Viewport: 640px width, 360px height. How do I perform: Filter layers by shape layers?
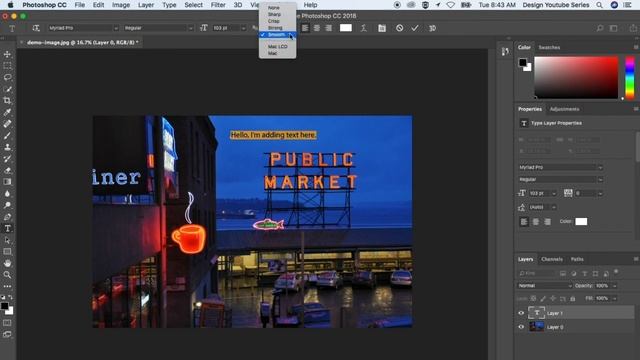[x=595, y=273]
